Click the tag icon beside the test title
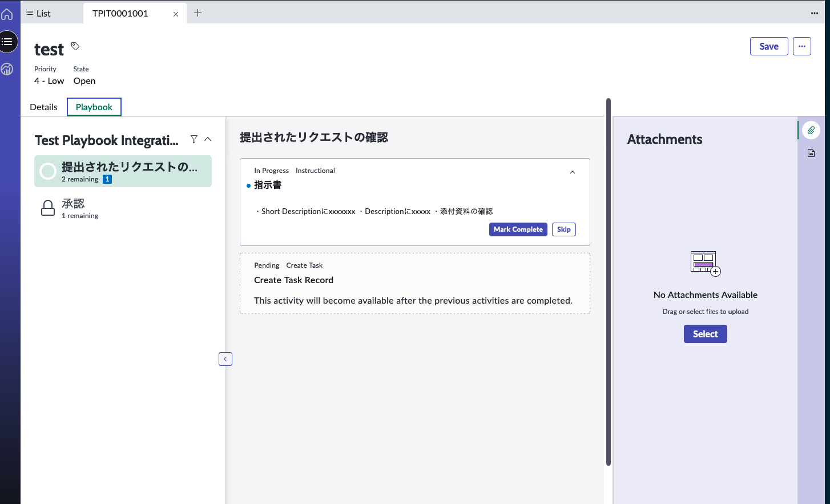Viewport: 830px width, 504px height. point(75,46)
